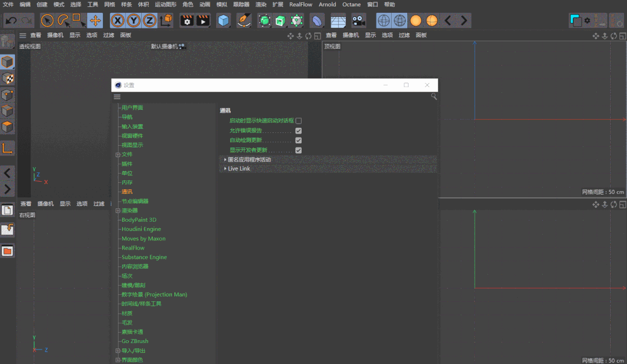Click the search magnifier in the settings dialog

(x=433, y=96)
